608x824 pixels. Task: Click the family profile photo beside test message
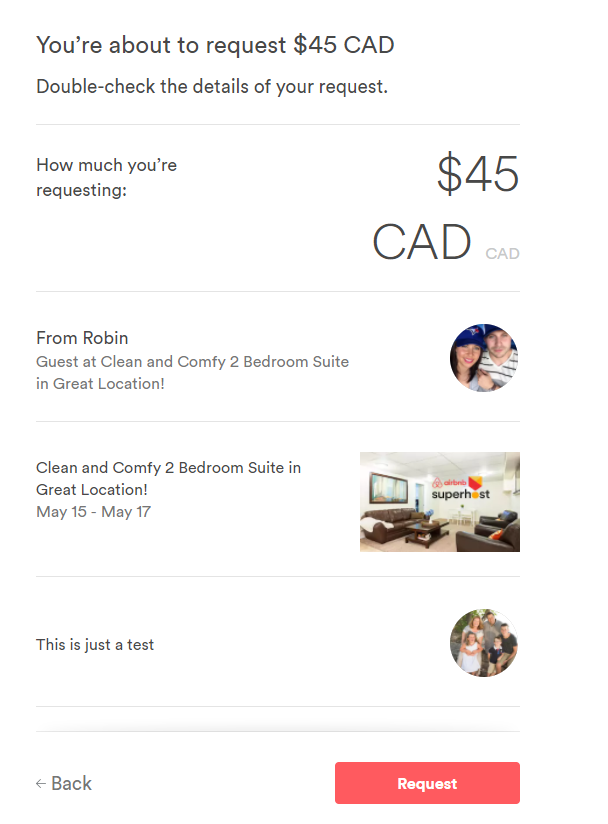[484, 643]
